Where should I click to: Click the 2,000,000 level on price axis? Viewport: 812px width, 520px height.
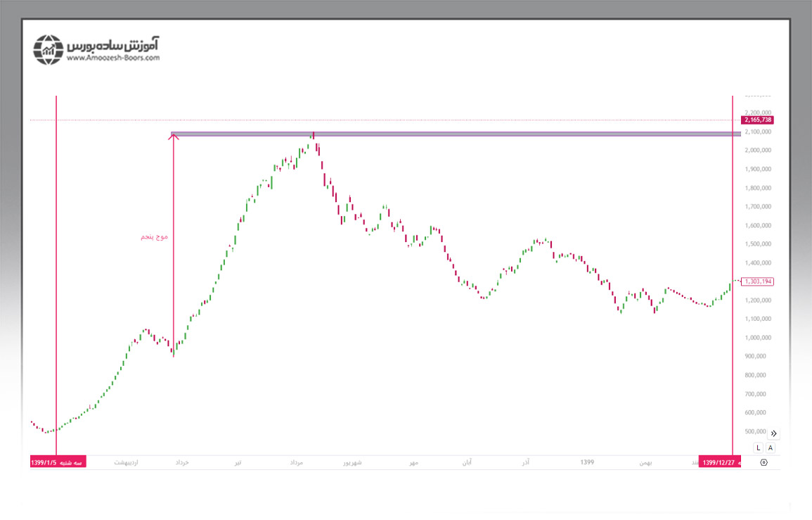click(758, 151)
